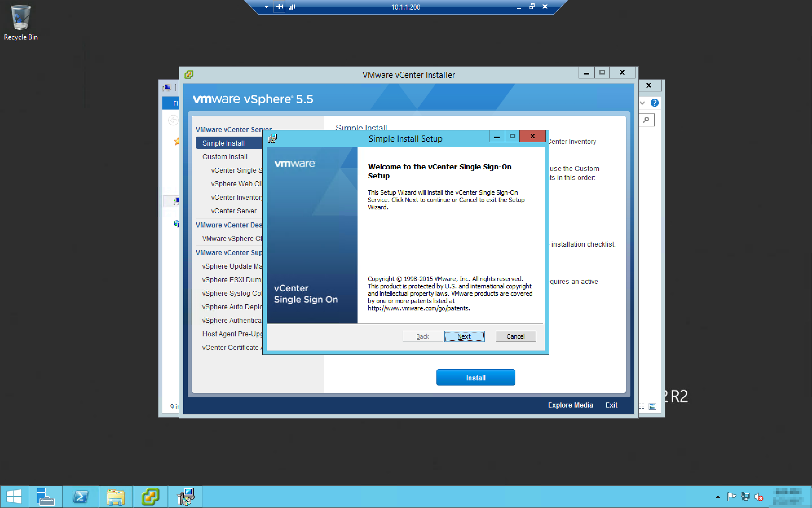Close the background Explorer window
The width and height of the screenshot is (812, 508).
click(x=649, y=85)
